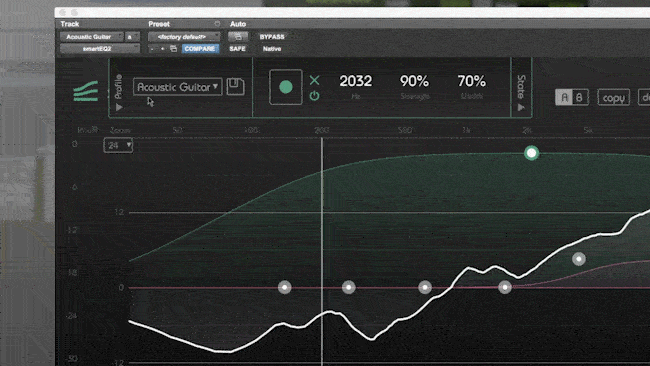Open the Acoustic Guitar track selector
The height and width of the screenshot is (366, 650).
click(x=92, y=37)
